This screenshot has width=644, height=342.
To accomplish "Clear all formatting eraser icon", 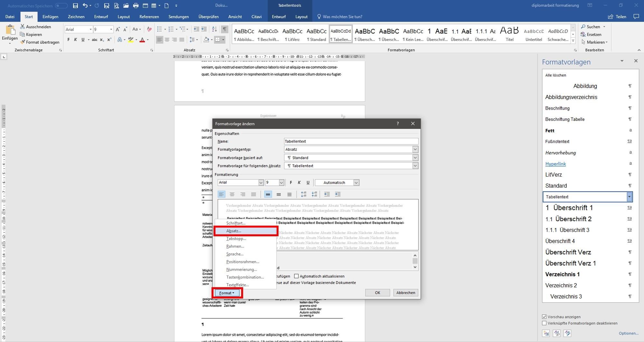I will pyautogui.click(x=149, y=29).
